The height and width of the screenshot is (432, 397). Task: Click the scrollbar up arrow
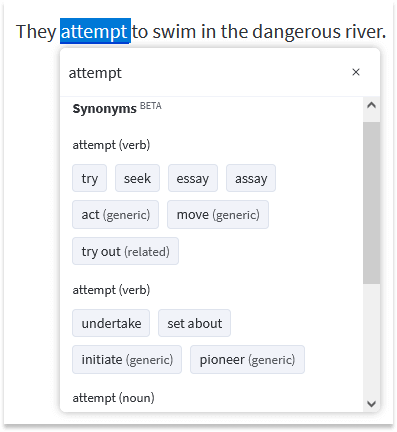(371, 105)
